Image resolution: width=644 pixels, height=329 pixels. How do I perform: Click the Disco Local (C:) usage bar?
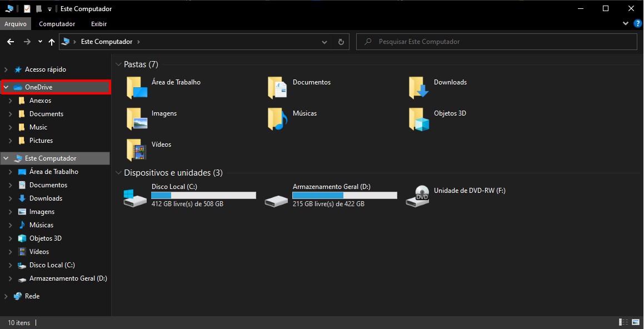click(x=203, y=196)
